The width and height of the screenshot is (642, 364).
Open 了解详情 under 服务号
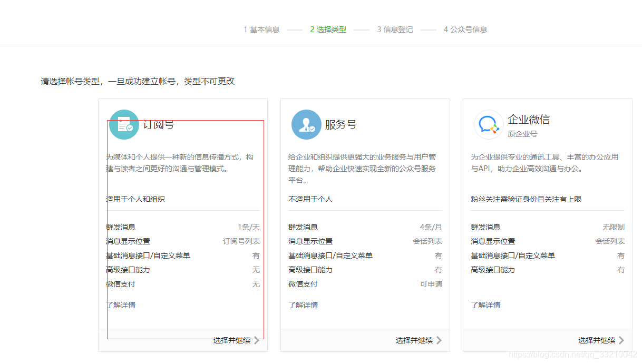pyautogui.click(x=303, y=305)
